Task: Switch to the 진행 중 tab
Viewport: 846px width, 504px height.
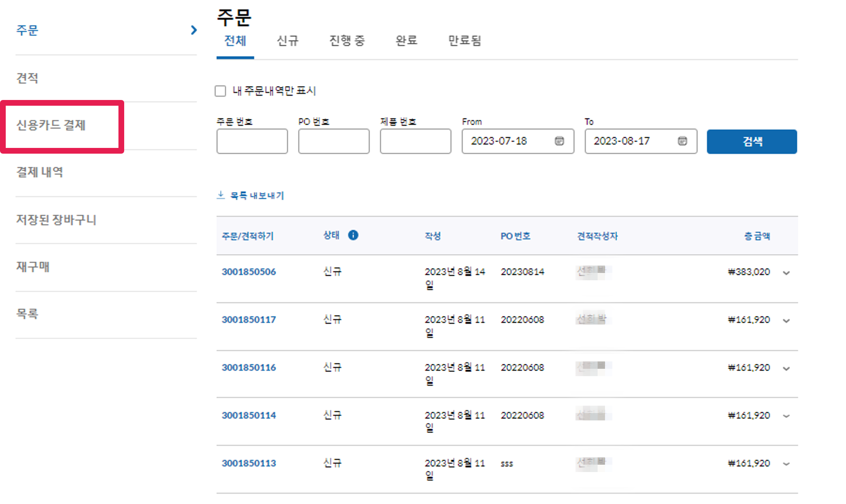Action: tap(347, 41)
